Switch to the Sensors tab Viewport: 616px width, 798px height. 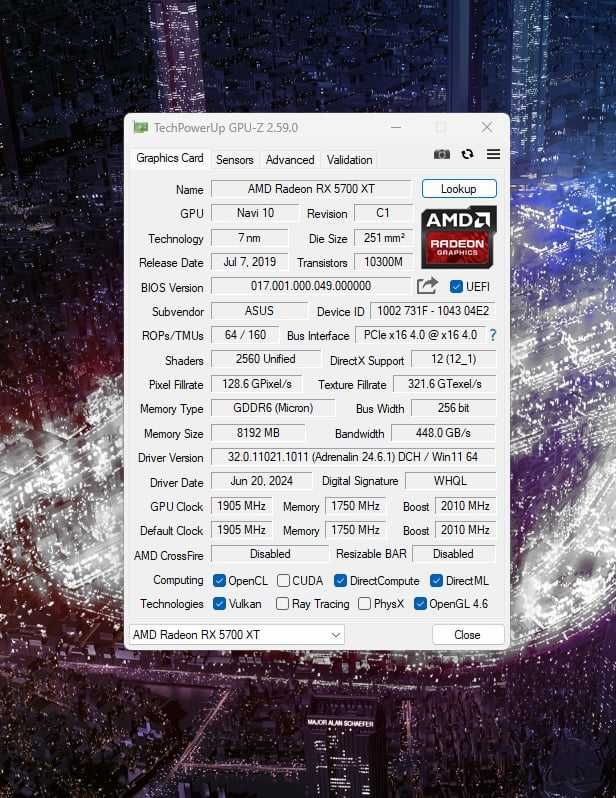point(235,160)
